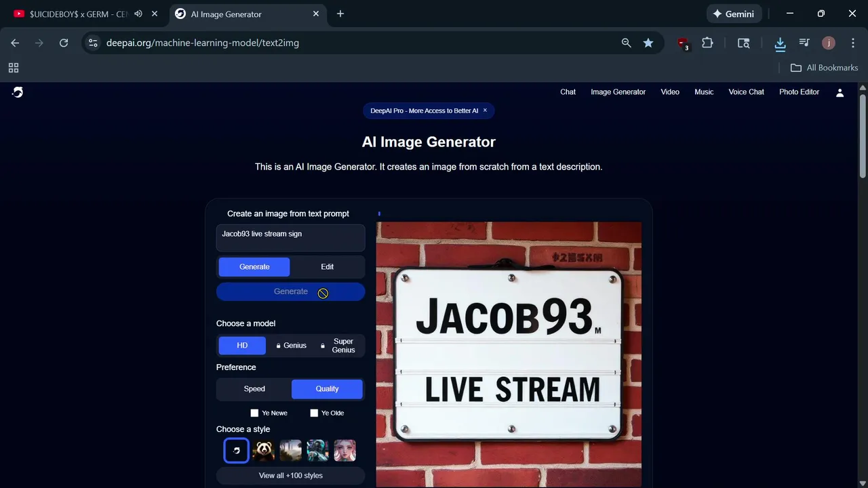This screenshot has width=868, height=488.
Task: Switch to the Edit mode tab
Action: click(327, 267)
